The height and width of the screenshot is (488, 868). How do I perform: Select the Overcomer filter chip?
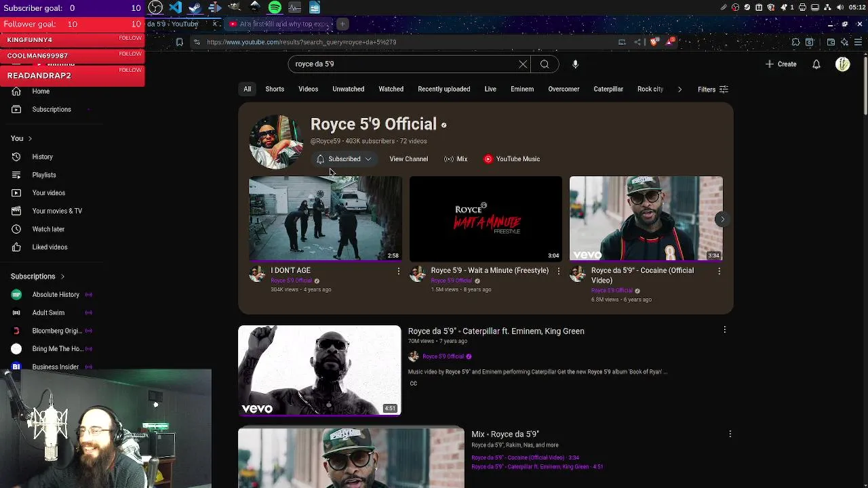click(x=564, y=89)
